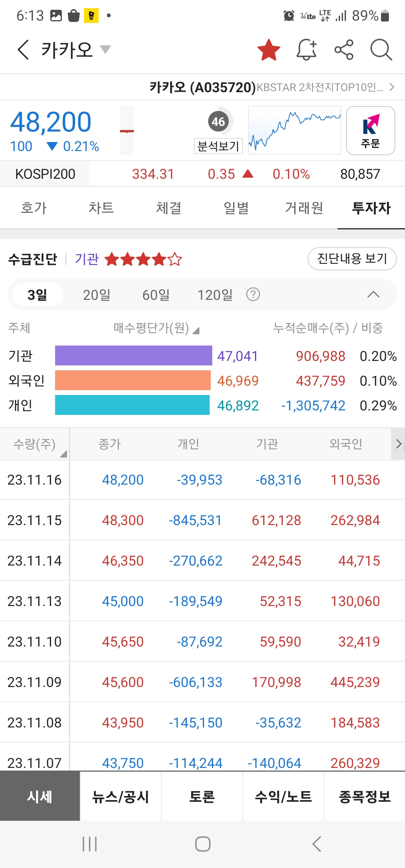Tap individual value -270,662
Screen dimensions: 405x868
pyautogui.click(x=196, y=561)
